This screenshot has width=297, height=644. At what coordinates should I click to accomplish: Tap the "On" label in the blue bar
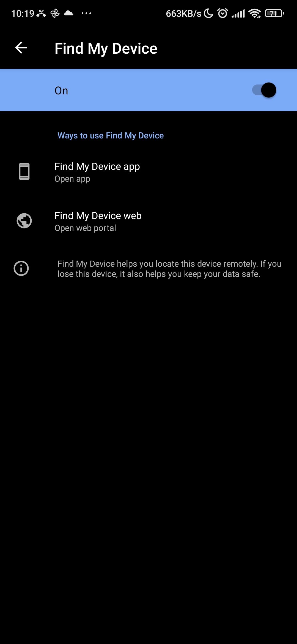tap(61, 91)
